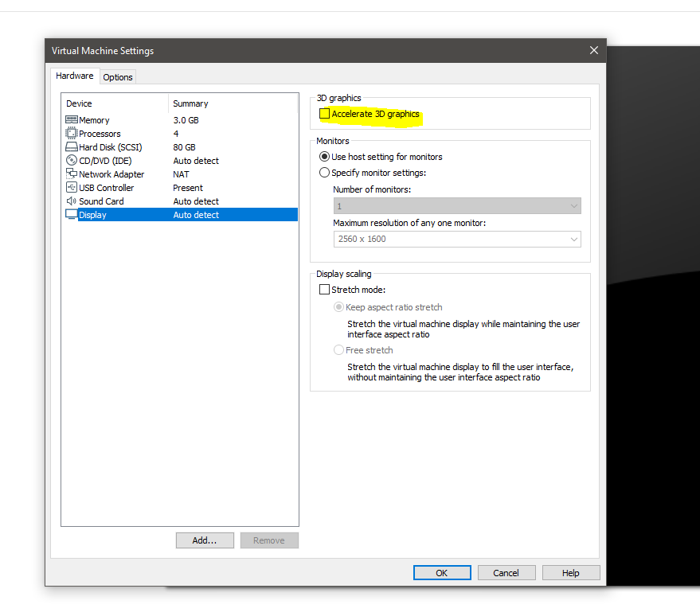700x616 pixels.
Task: Click the Hard Disk (SCSI) icon
Action: click(72, 147)
